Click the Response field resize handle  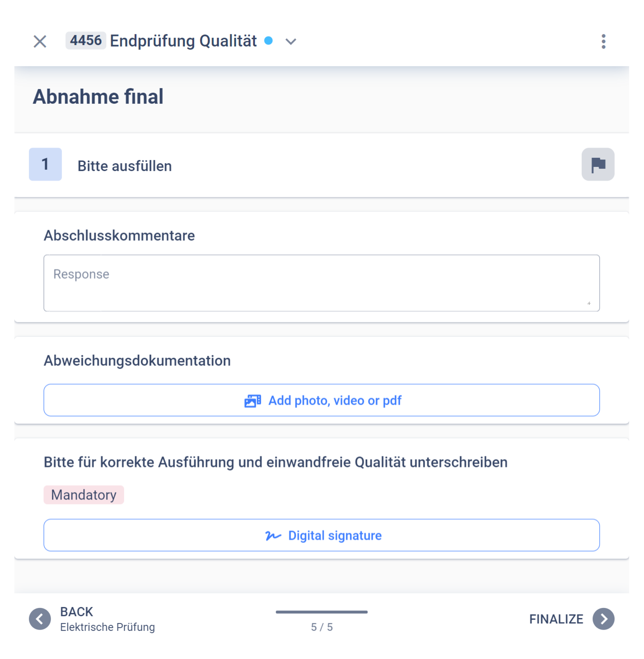click(x=589, y=303)
